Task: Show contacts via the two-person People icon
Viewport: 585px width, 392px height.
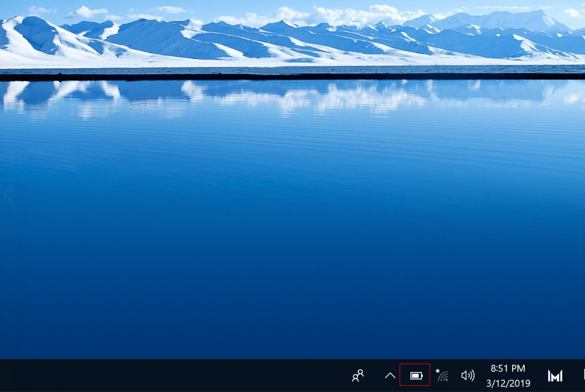Action: [x=358, y=375]
